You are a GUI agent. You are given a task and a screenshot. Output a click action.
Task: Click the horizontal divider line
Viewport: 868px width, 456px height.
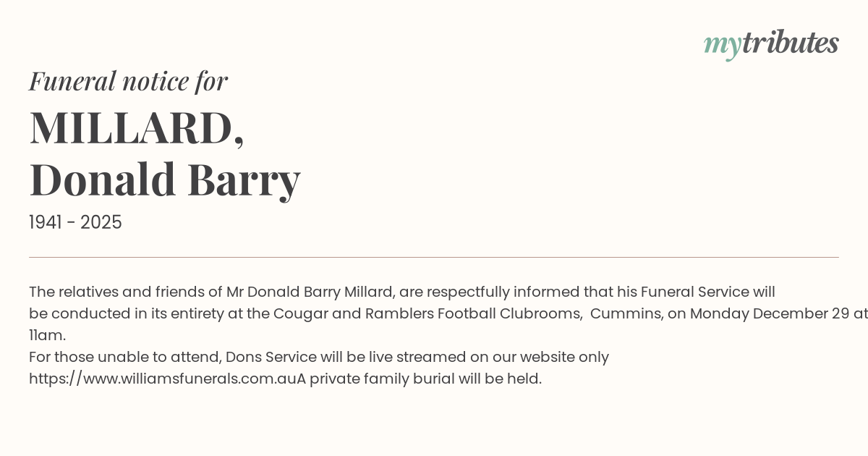coord(434,257)
